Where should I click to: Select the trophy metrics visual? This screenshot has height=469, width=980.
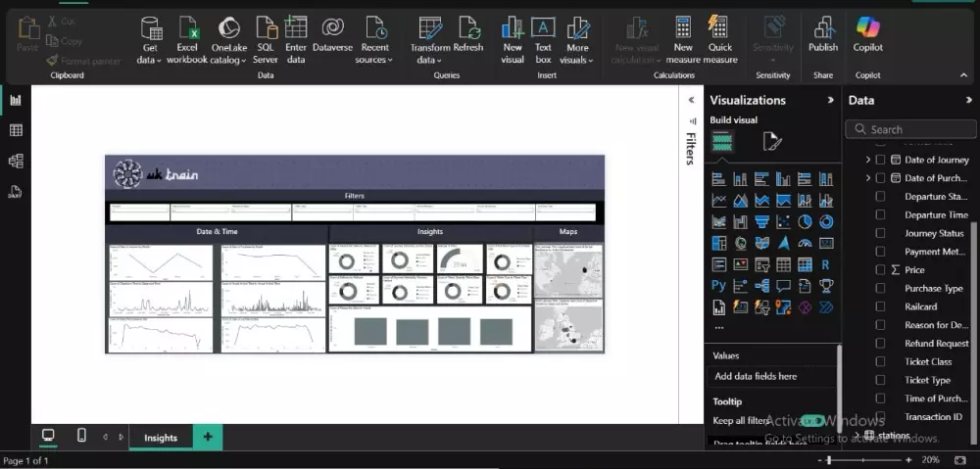825,286
